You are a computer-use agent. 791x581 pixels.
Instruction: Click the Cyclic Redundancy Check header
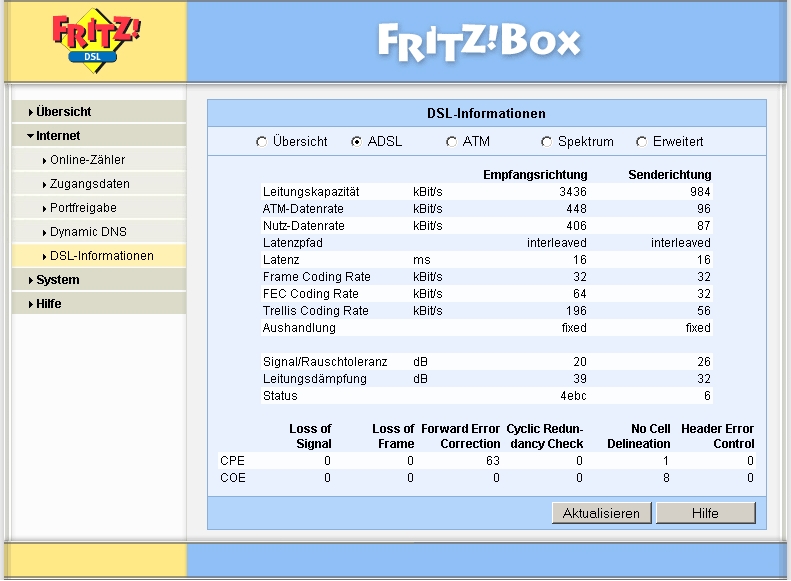545,436
